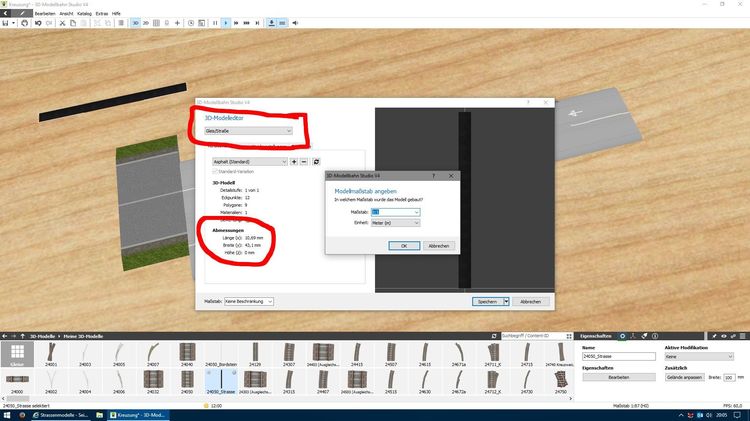Click the circular properties tab icon next to Eigenschaften

tap(622, 336)
